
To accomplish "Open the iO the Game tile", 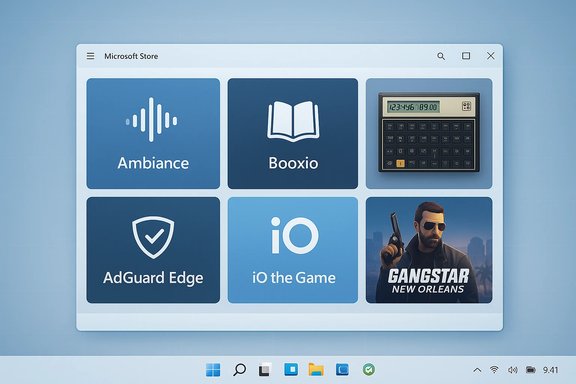I will 293,250.
